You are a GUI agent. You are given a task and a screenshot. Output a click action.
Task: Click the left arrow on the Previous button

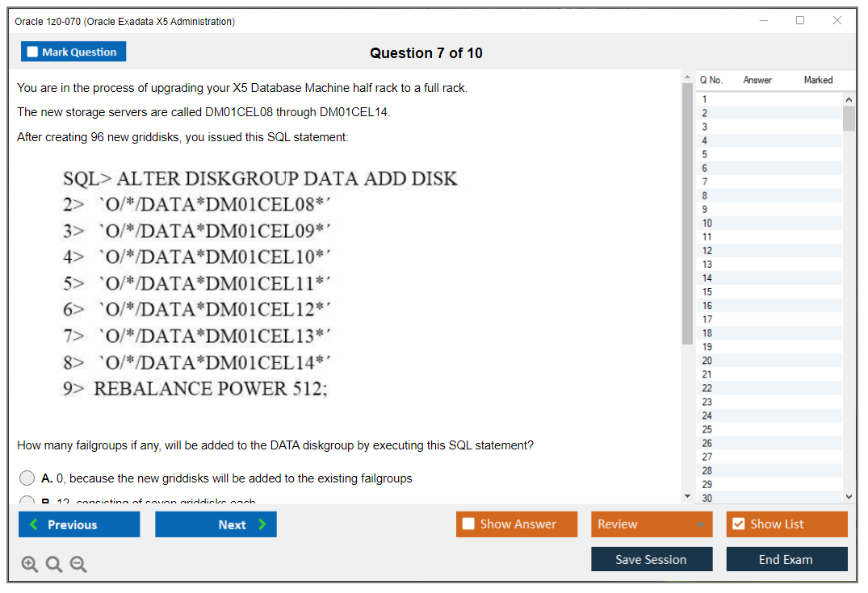click(x=34, y=524)
